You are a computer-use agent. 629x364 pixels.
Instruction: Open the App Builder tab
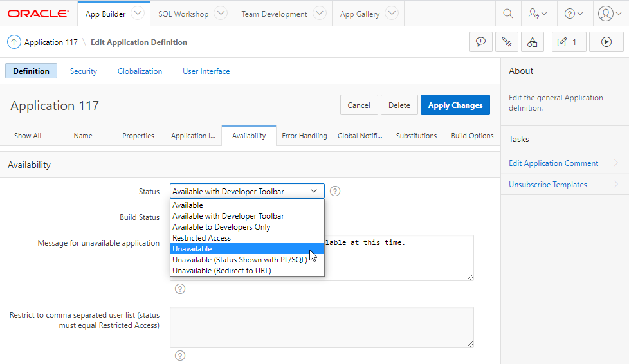click(105, 14)
